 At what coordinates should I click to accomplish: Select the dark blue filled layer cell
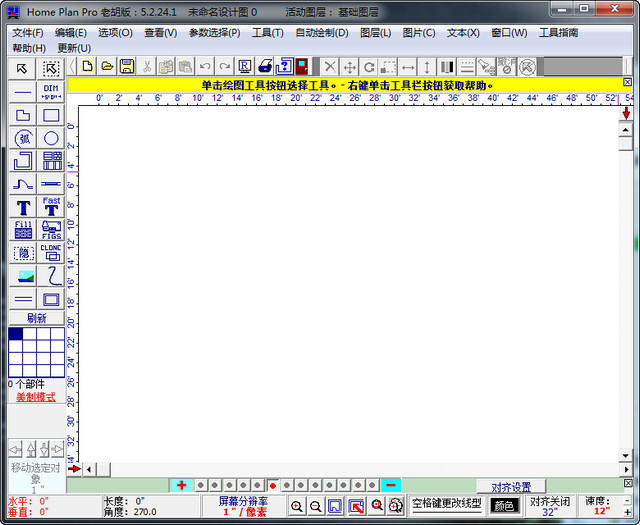[16, 334]
